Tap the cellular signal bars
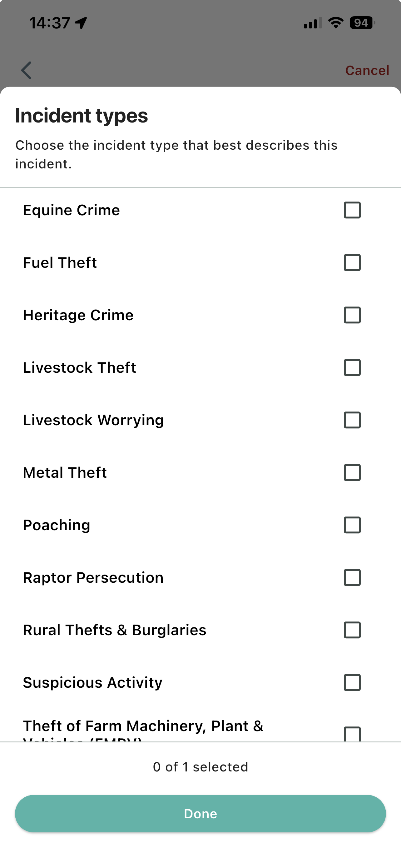 coord(312,23)
